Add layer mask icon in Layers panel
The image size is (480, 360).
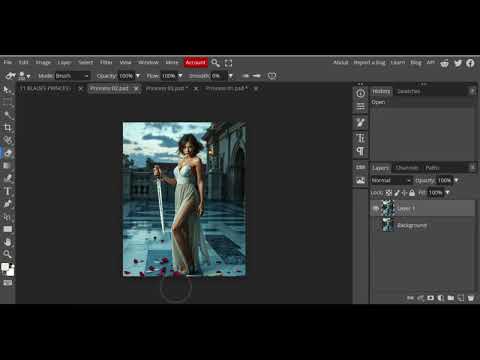point(431,298)
